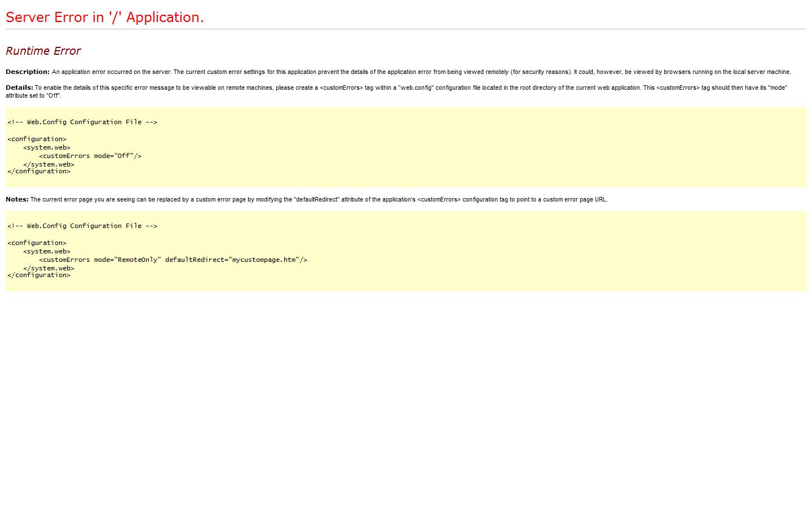The width and height of the screenshot is (812, 508).
Task: Select the customErrors mode="Off" code line
Action: point(90,156)
